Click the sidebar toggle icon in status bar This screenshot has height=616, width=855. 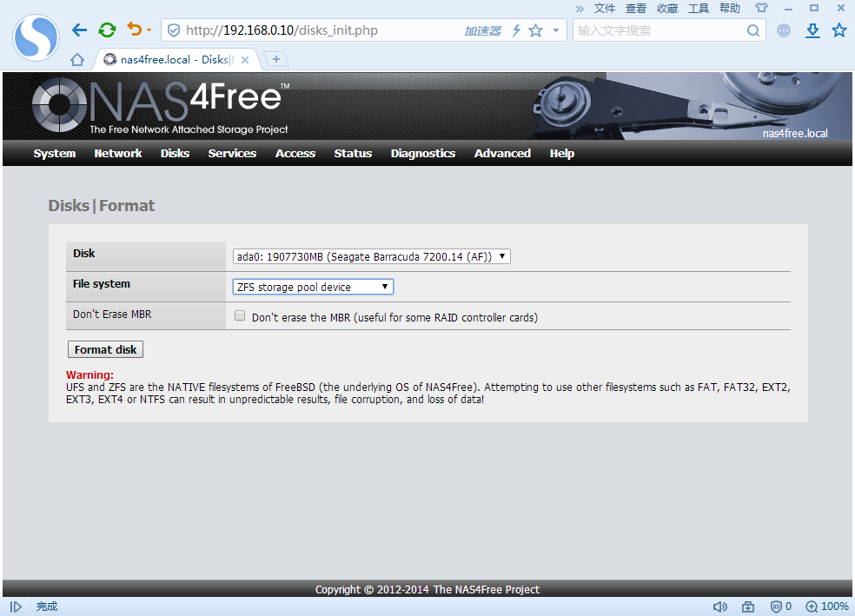tap(16, 606)
